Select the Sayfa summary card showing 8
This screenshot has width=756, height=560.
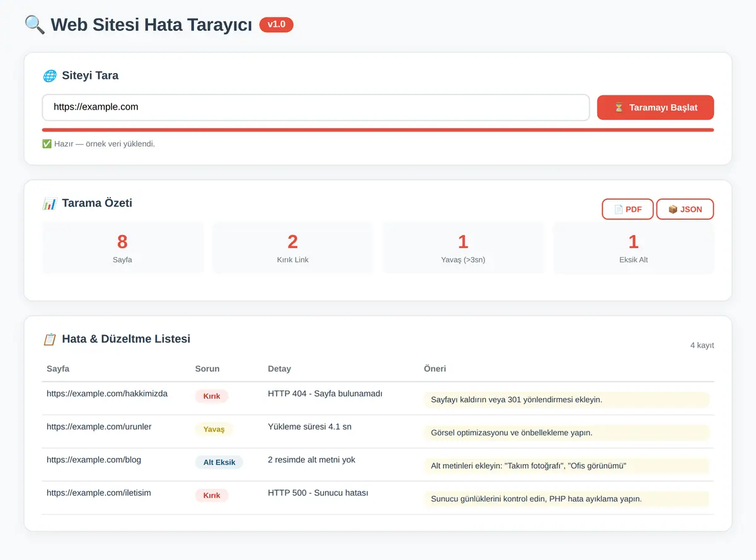pos(123,248)
